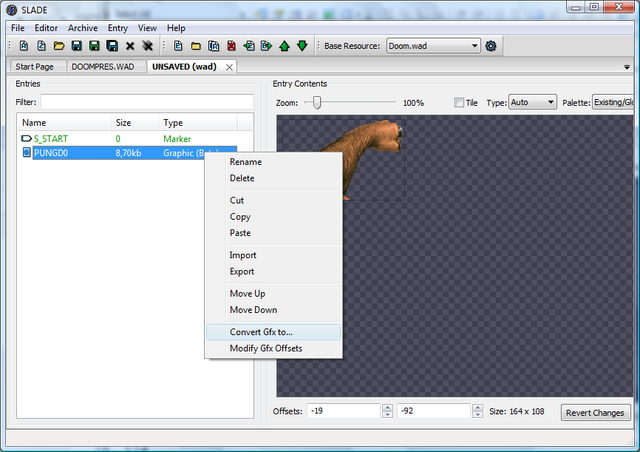Click the green Save As disk icon
The height and width of the screenshot is (452, 640).
pos(94,46)
